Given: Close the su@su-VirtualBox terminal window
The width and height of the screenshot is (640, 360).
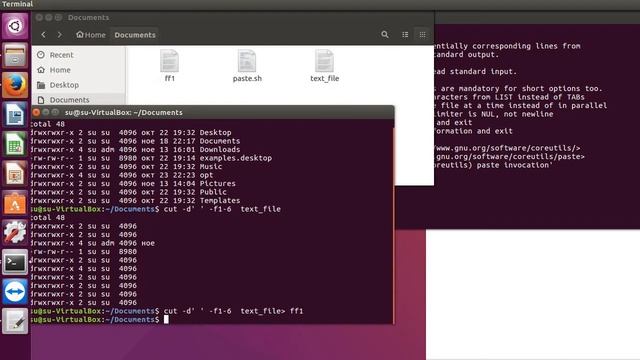Looking at the screenshot, I should tap(36, 112).
